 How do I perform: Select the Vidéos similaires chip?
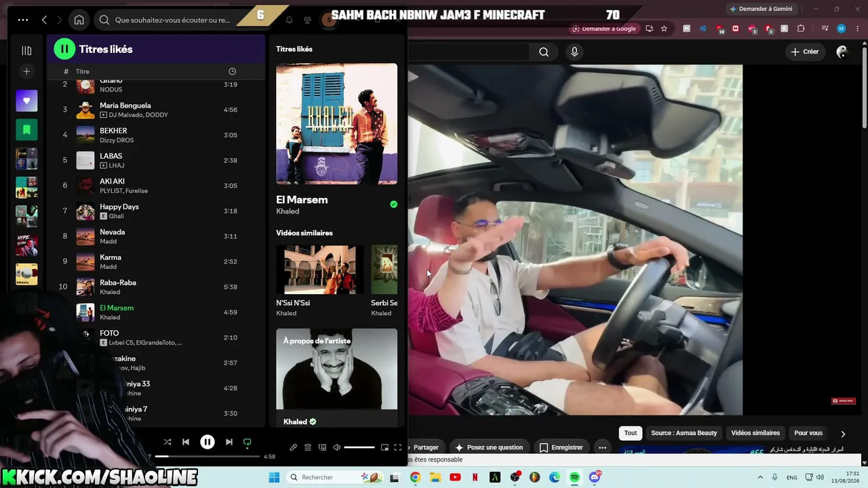tap(755, 433)
